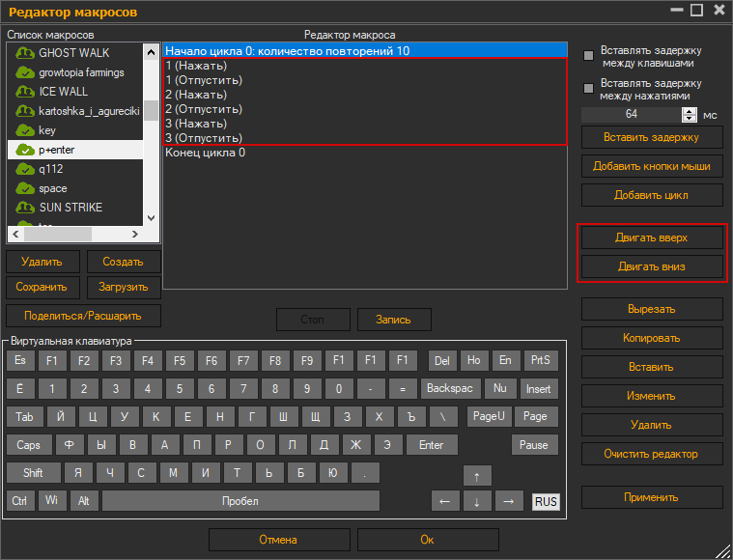Image resolution: width=733 pixels, height=560 pixels.
Task: Click the Пробел key on virtual keyboard
Action: point(240,501)
